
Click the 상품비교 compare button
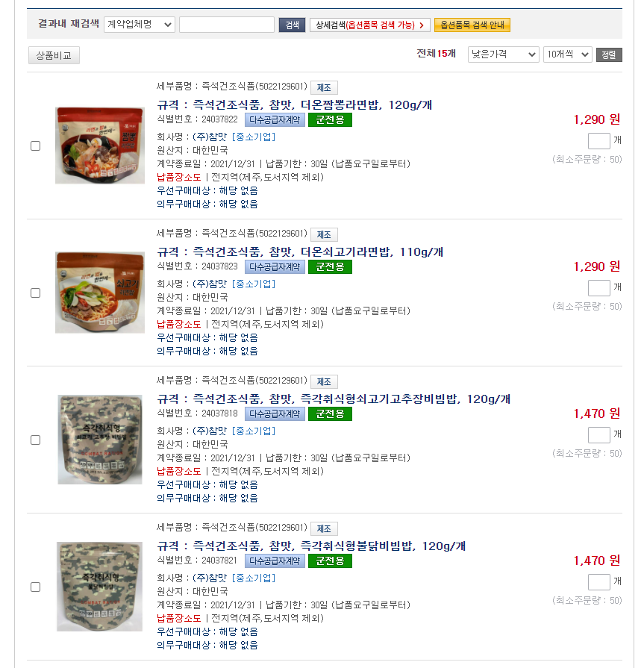pos(54,55)
